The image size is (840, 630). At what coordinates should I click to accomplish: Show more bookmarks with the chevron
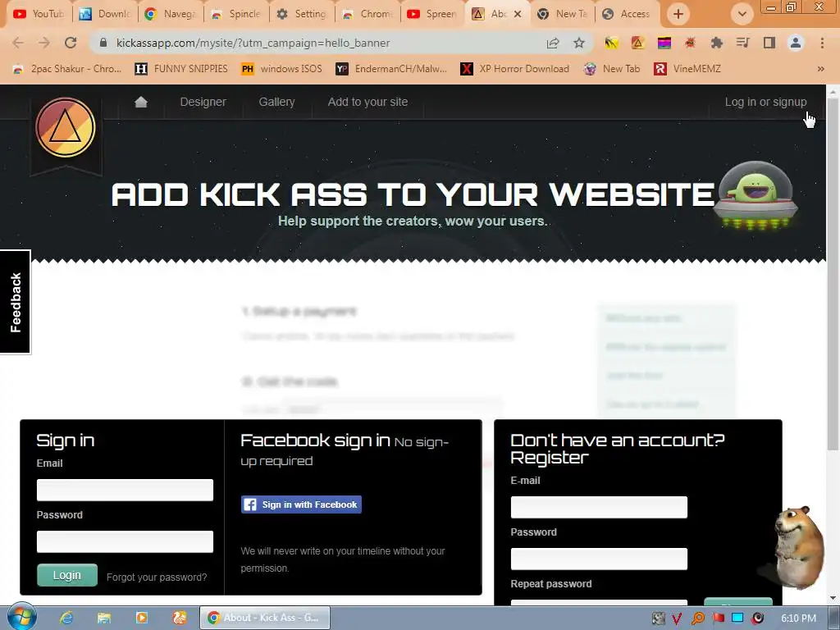tap(820, 69)
